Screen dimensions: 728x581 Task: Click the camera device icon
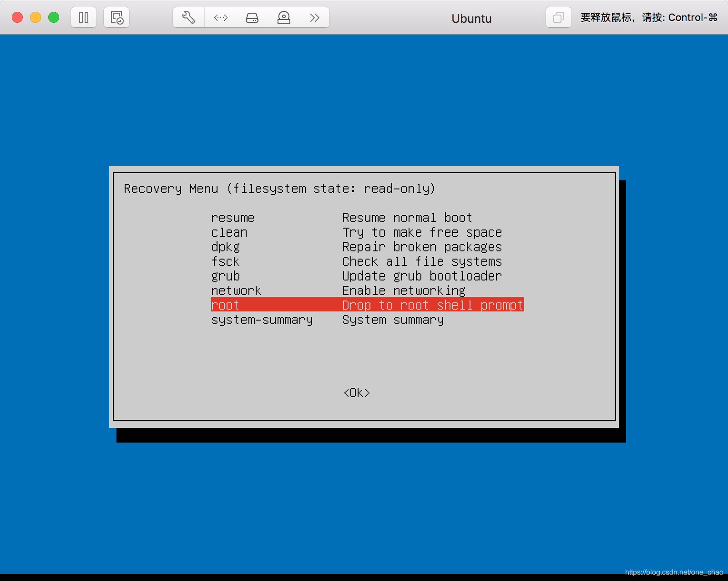pos(284,18)
